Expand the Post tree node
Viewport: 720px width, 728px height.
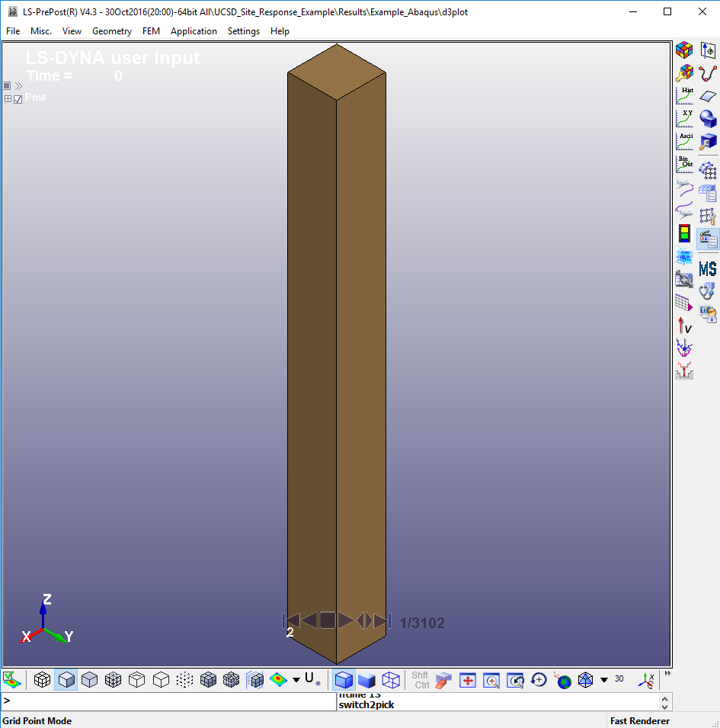coord(8,99)
